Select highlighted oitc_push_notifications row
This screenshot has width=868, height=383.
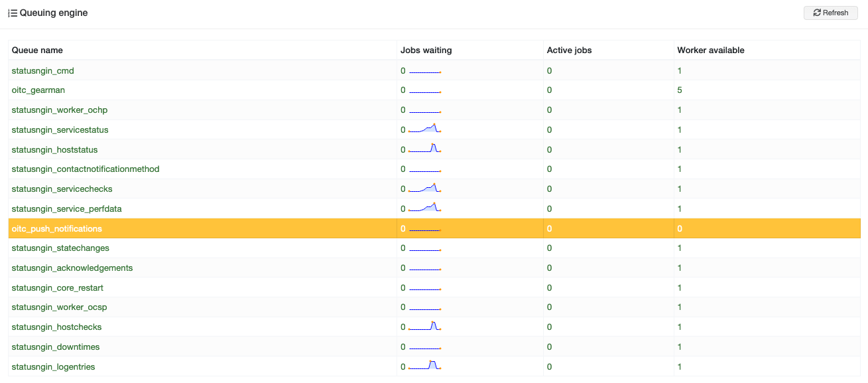point(434,228)
